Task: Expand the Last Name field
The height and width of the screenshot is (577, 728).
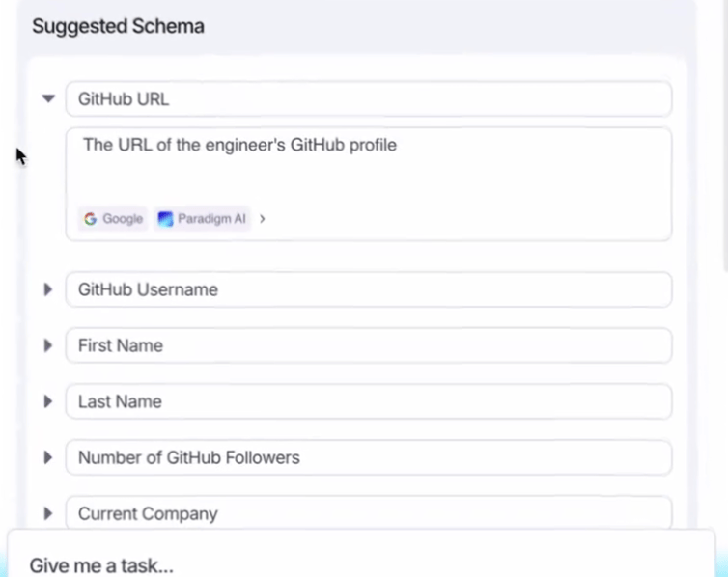Action: [x=47, y=401]
